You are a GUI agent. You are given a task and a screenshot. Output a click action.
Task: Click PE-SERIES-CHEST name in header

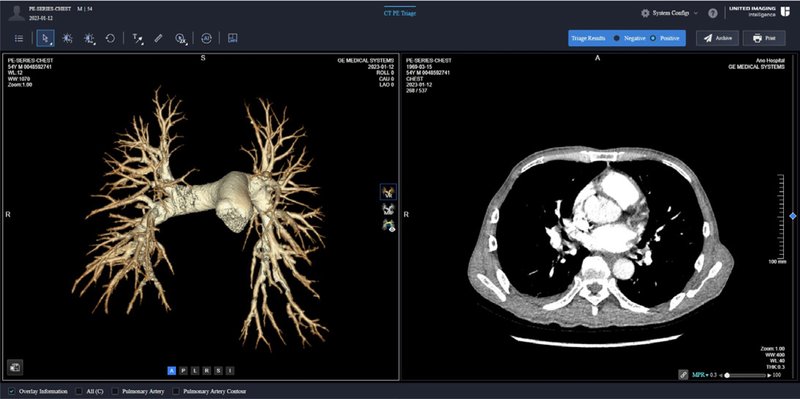(x=50, y=9)
